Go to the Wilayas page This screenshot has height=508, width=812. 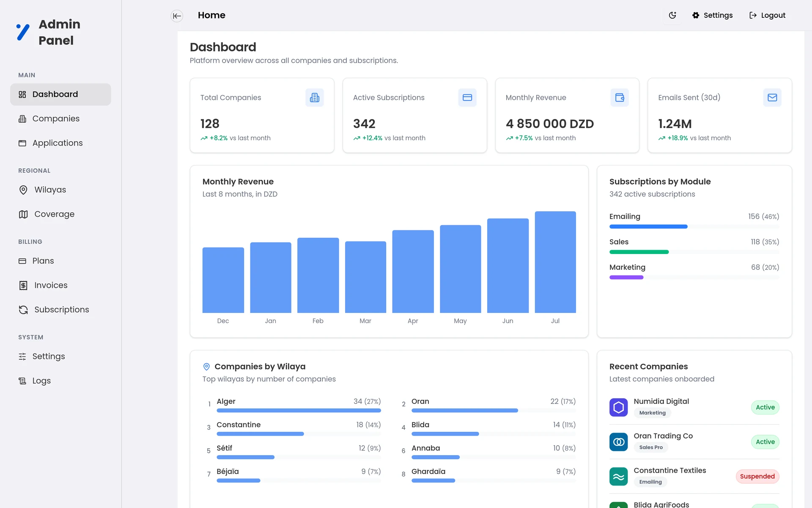click(x=60, y=190)
